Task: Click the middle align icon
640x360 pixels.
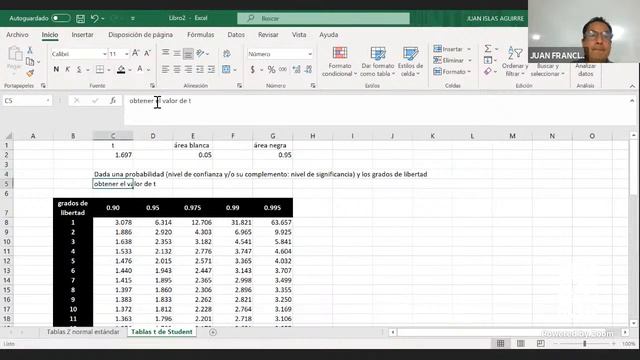Action: coord(177,53)
